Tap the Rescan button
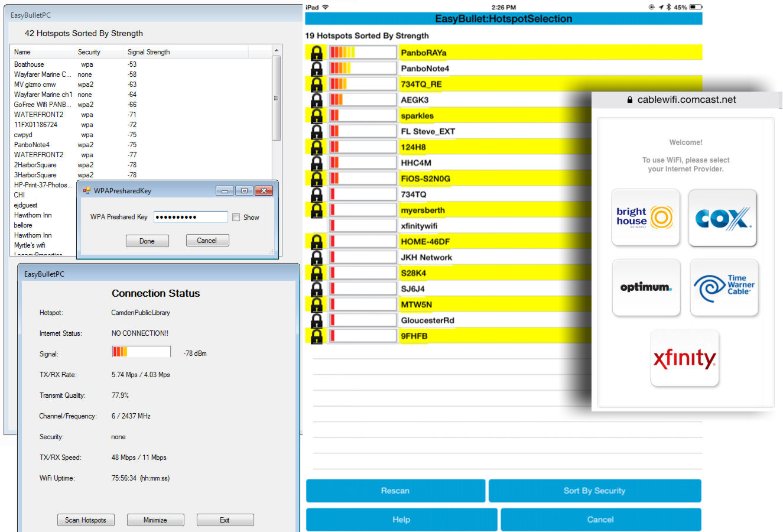783x532 pixels. [395, 491]
